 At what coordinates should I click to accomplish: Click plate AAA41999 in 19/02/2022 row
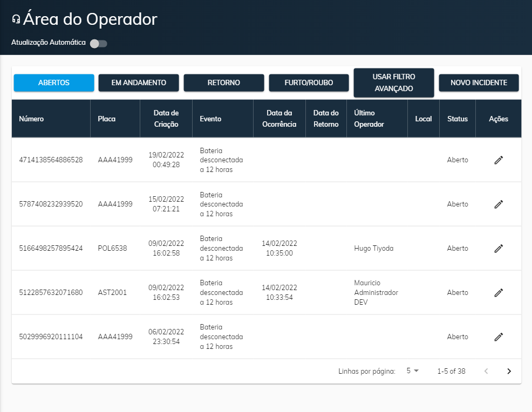(115, 160)
